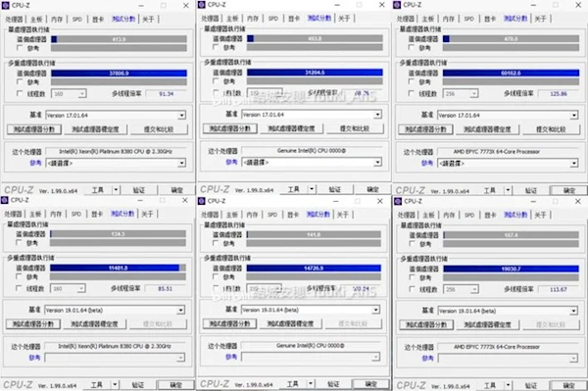The height and width of the screenshot is (391, 588).
Task: Click 参考 link label in Xeon 8380 v17.01.64 window
Action: pos(35,163)
